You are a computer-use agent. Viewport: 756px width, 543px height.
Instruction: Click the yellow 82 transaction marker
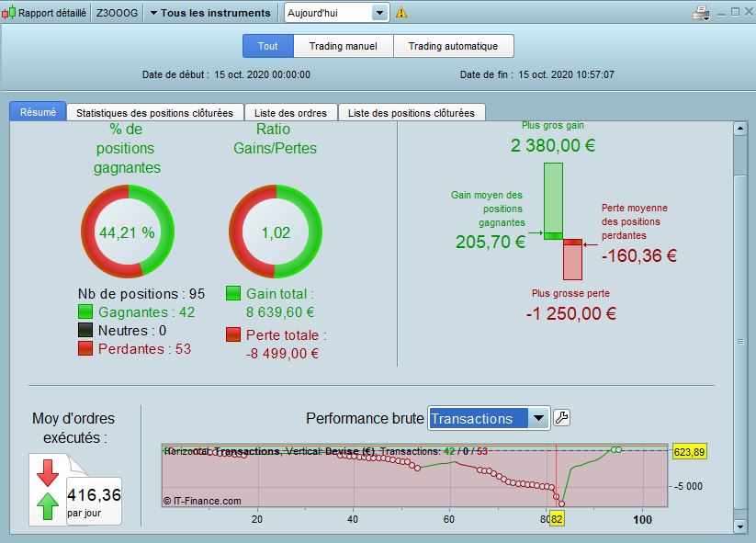pos(557,519)
